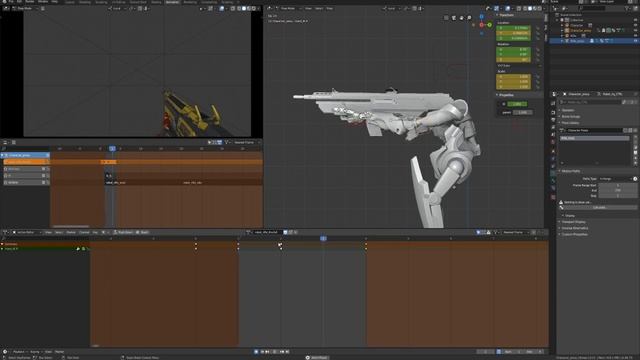This screenshot has height=360, width=640.
Task: Toggle overlays button in right viewport
Action: (508, 8)
